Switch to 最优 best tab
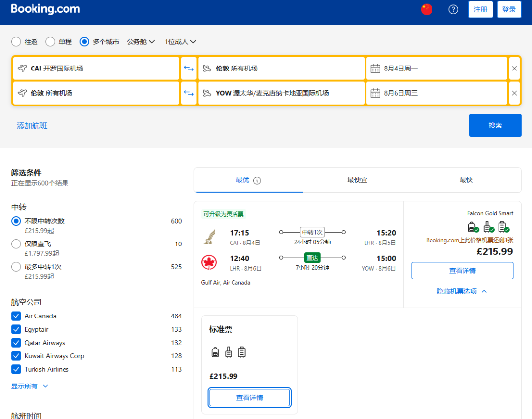 tap(248, 180)
